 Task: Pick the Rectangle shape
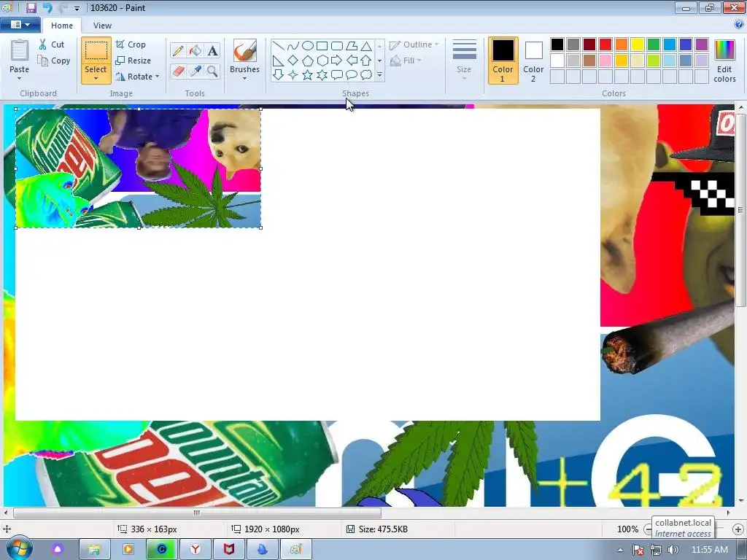coord(322,46)
